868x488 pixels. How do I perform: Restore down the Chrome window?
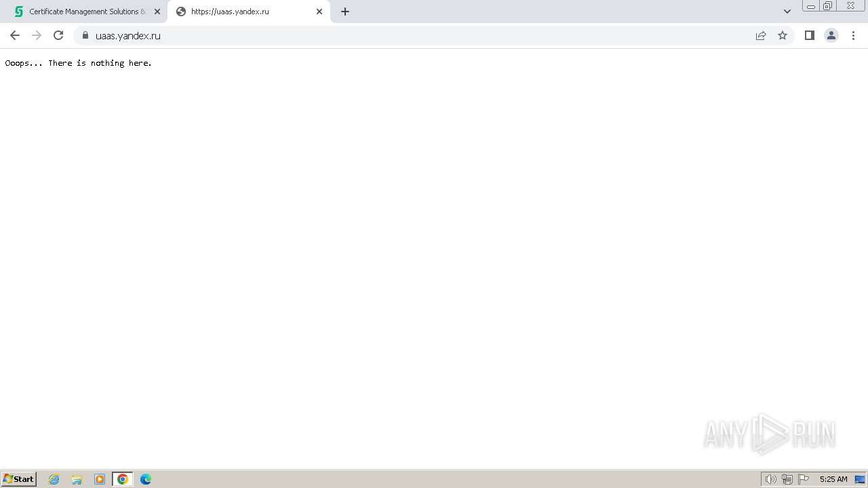click(x=828, y=6)
